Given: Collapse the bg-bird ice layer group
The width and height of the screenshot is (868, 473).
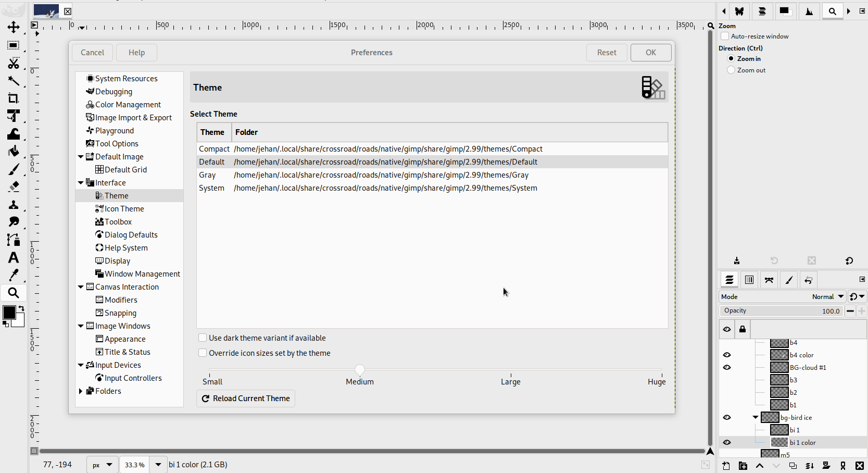Looking at the screenshot, I should tap(756, 417).
